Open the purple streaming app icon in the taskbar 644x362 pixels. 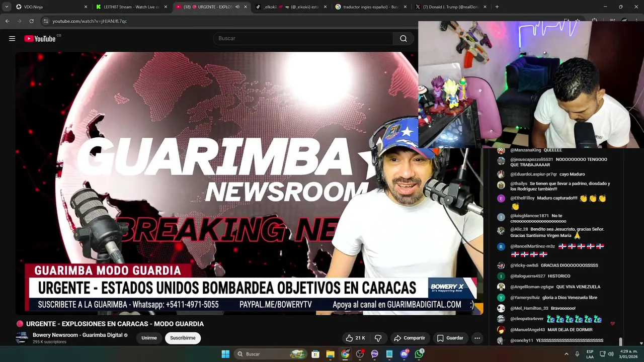pos(374,354)
